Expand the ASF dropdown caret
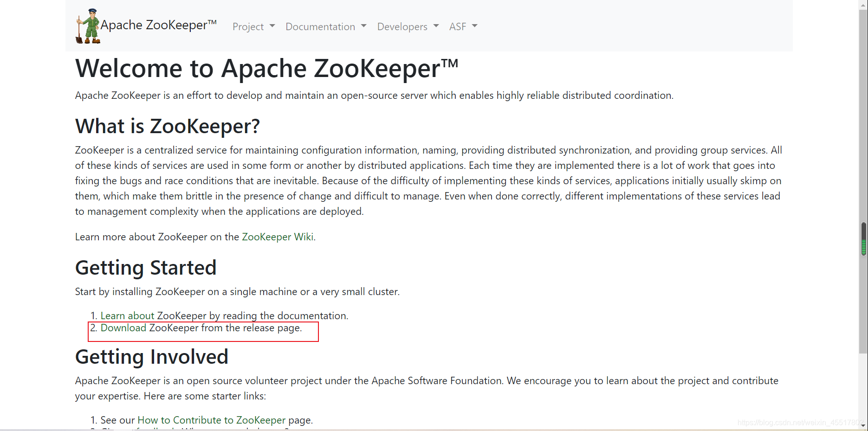The image size is (868, 431). [474, 26]
